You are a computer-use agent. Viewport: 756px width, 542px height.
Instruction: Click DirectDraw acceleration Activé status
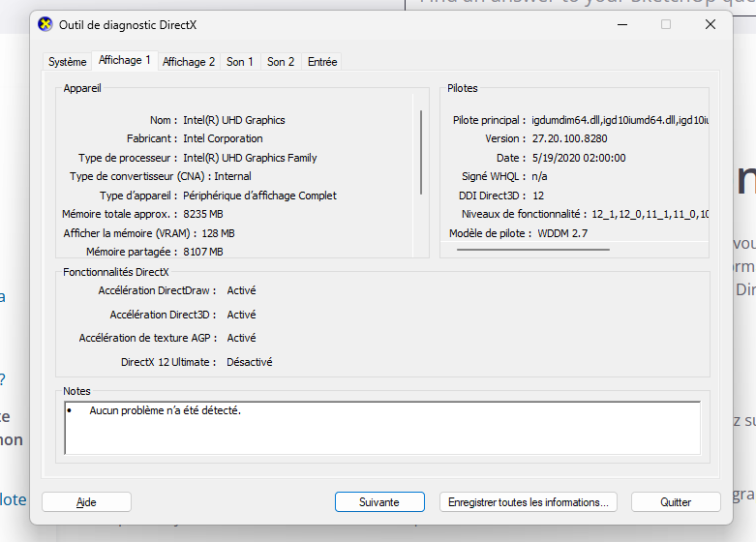coord(241,290)
